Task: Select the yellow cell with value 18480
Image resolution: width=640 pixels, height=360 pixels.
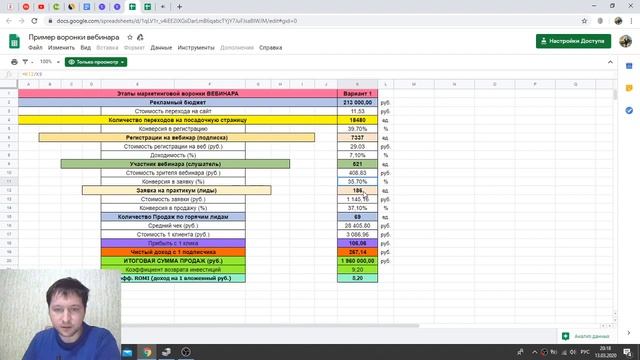Action: (358, 120)
